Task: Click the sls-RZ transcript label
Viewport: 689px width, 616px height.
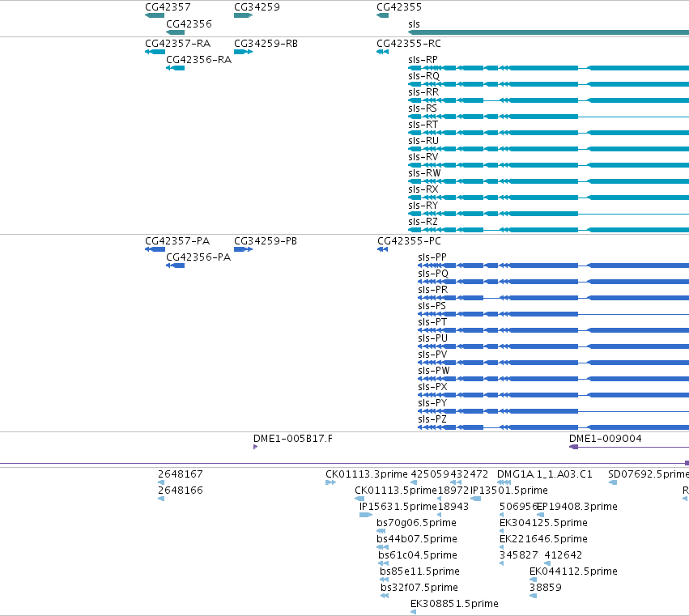Action: click(x=423, y=222)
